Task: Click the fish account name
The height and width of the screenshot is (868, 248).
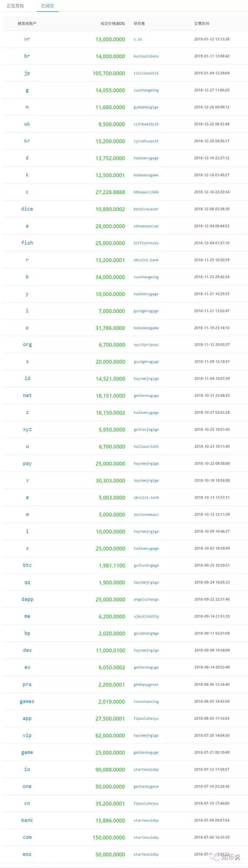Action: click(x=27, y=243)
